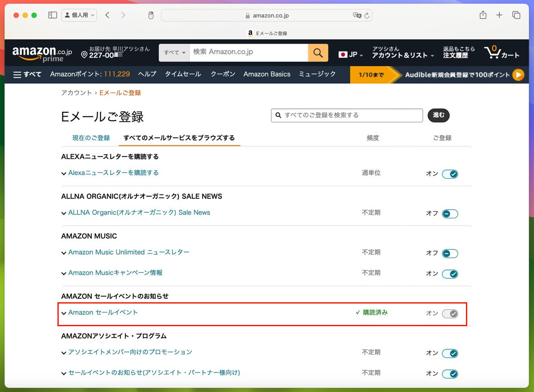Expand アソシエイトメンバー向けのプロモーション chevron

(x=64, y=353)
